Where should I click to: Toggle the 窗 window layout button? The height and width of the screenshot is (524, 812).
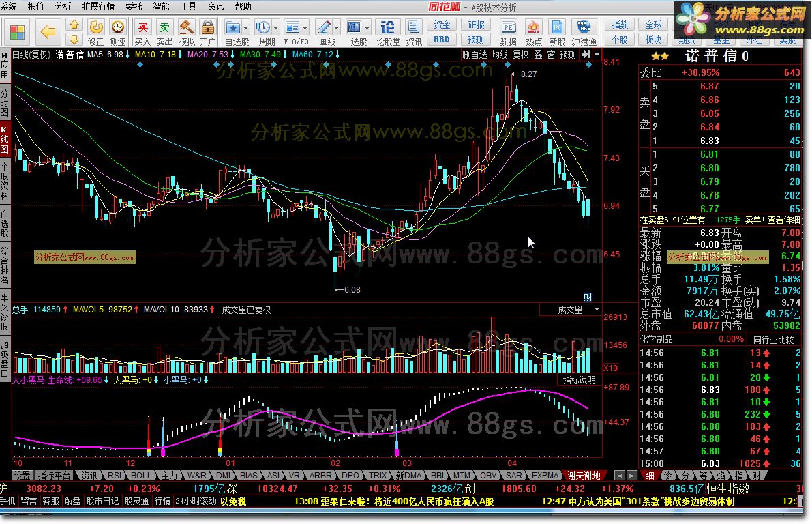(551, 55)
